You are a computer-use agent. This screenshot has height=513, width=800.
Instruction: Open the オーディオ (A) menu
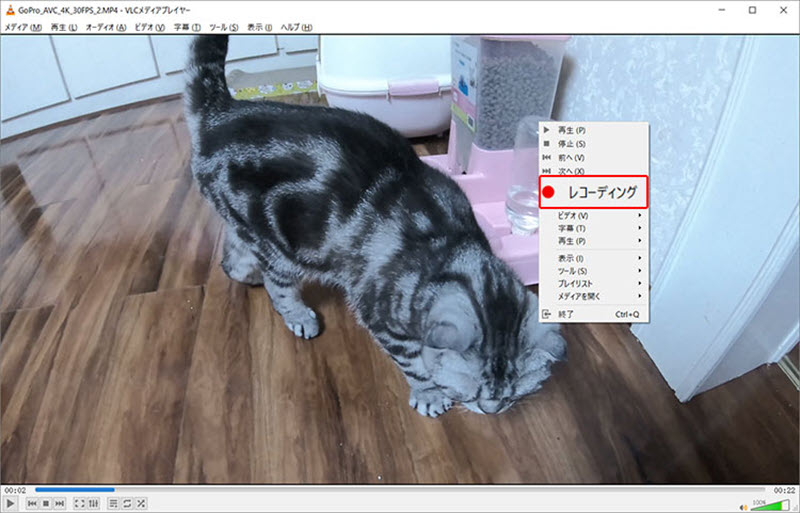click(106, 28)
